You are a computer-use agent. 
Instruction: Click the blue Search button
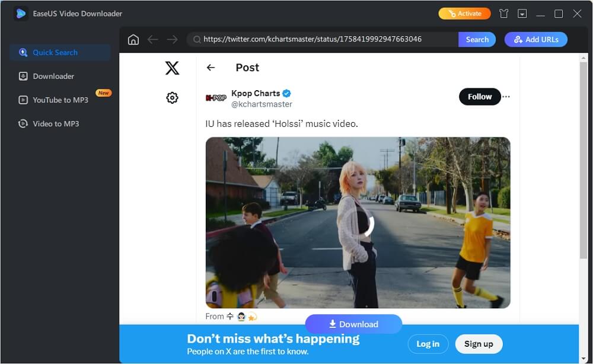477,39
